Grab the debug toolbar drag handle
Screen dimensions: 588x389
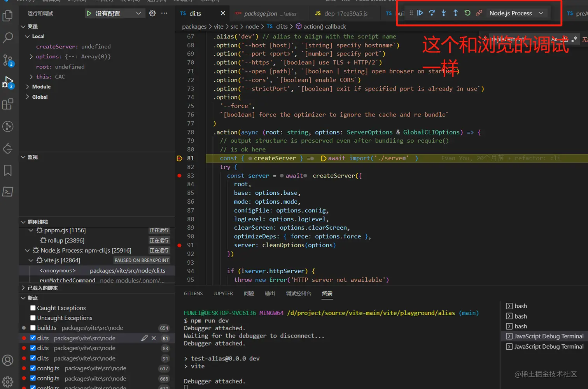point(411,13)
